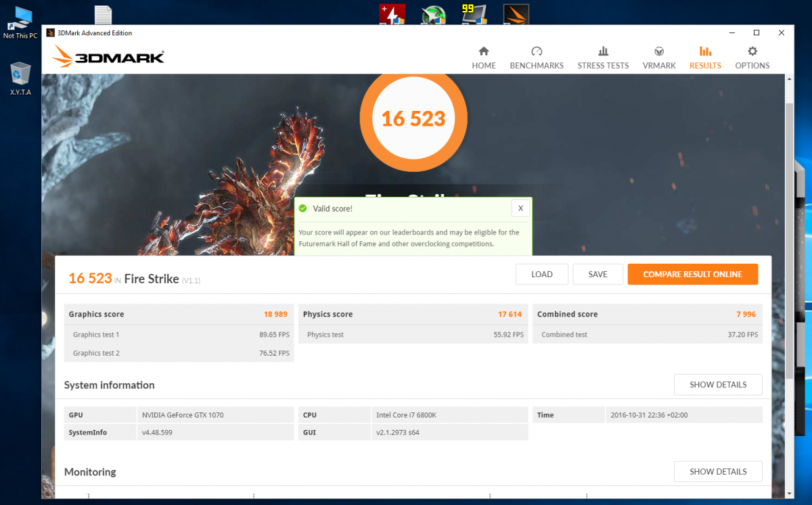812x505 pixels.
Task: Open the OPTIONS tab
Action: [x=752, y=58]
